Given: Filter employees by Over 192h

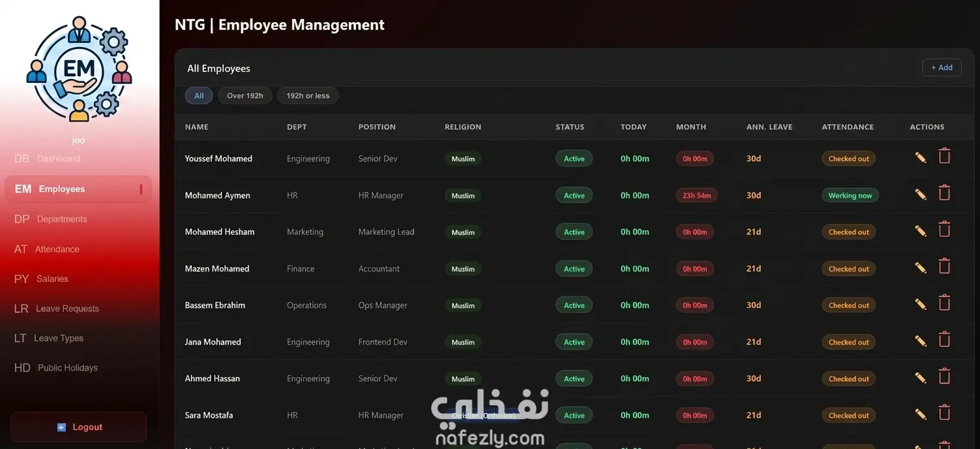Looking at the screenshot, I should coord(245,95).
